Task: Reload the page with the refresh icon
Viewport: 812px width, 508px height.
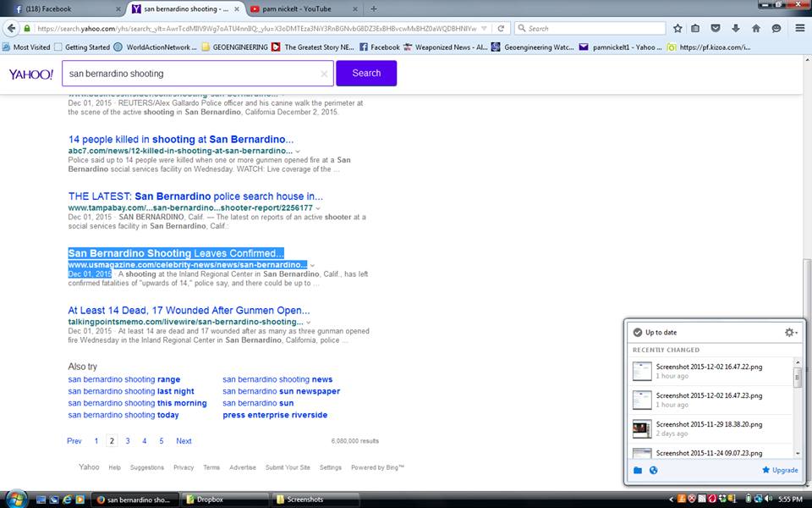Action: 501,29
